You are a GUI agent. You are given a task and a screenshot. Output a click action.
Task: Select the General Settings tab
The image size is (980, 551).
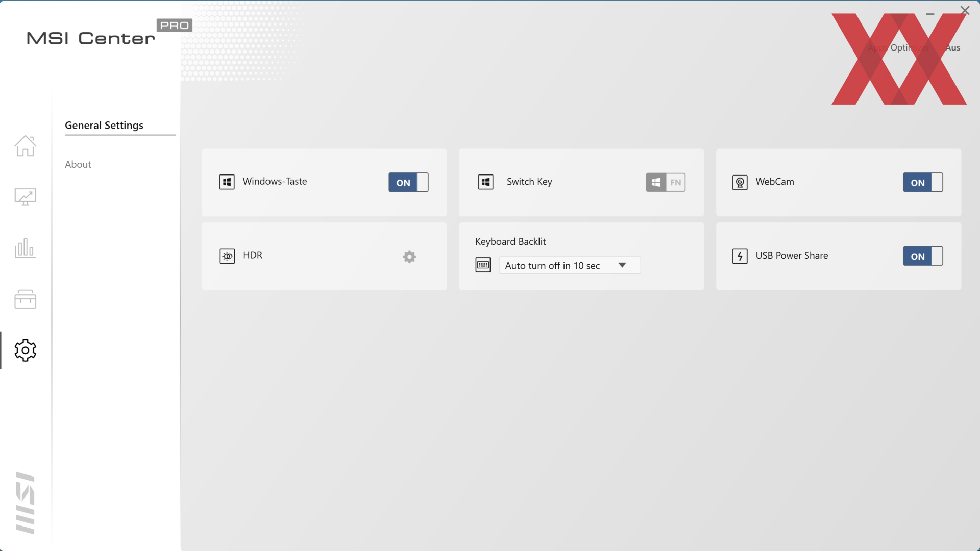coord(104,126)
